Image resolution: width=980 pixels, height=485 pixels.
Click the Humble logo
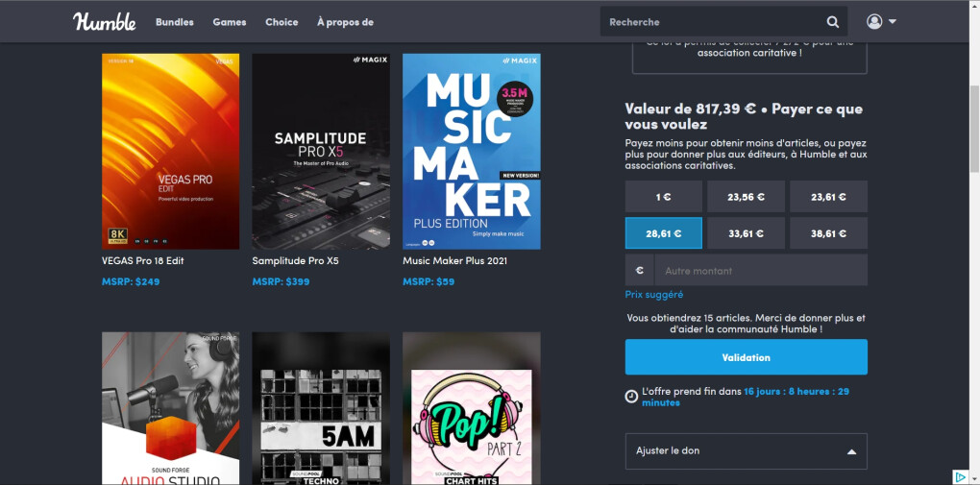[105, 21]
